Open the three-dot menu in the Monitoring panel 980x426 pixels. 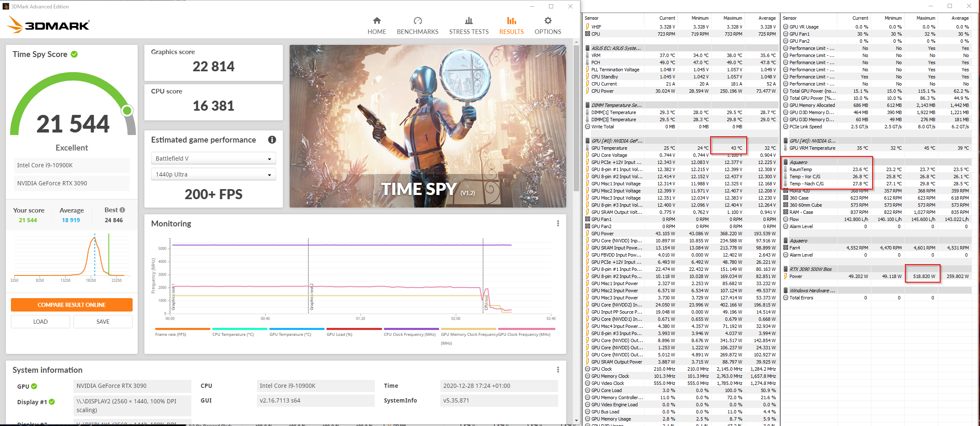pyautogui.click(x=558, y=223)
